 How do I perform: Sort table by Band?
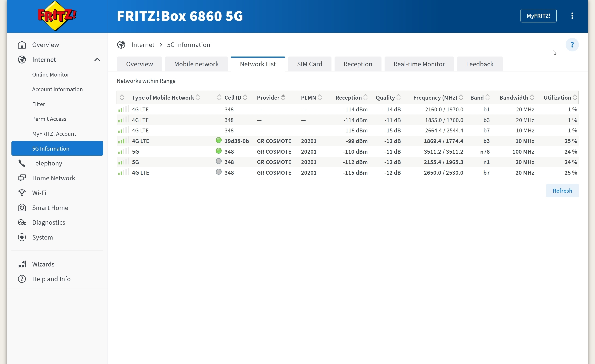tap(480, 98)
